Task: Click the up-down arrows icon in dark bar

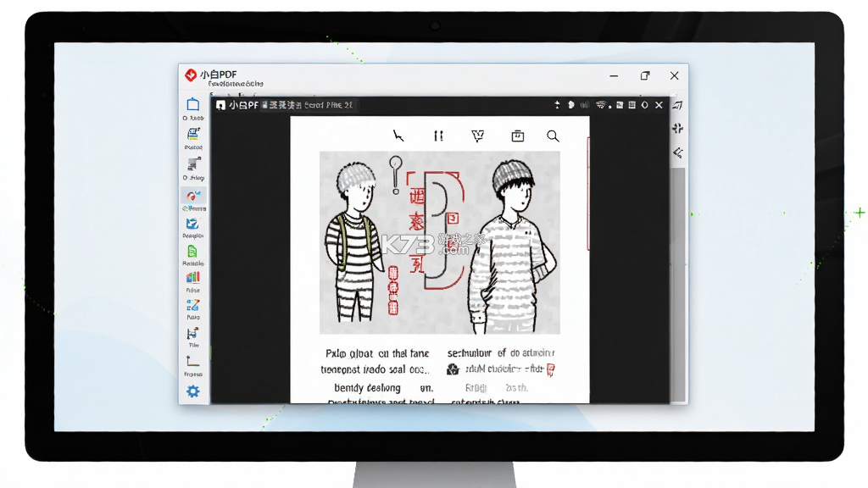Action: coord(557,105)
